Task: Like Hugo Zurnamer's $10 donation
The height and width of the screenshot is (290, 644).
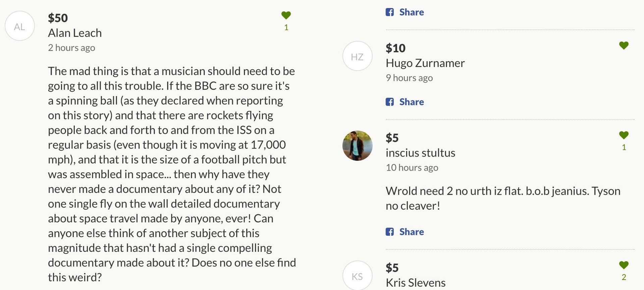Action: [x=624, y=45]
